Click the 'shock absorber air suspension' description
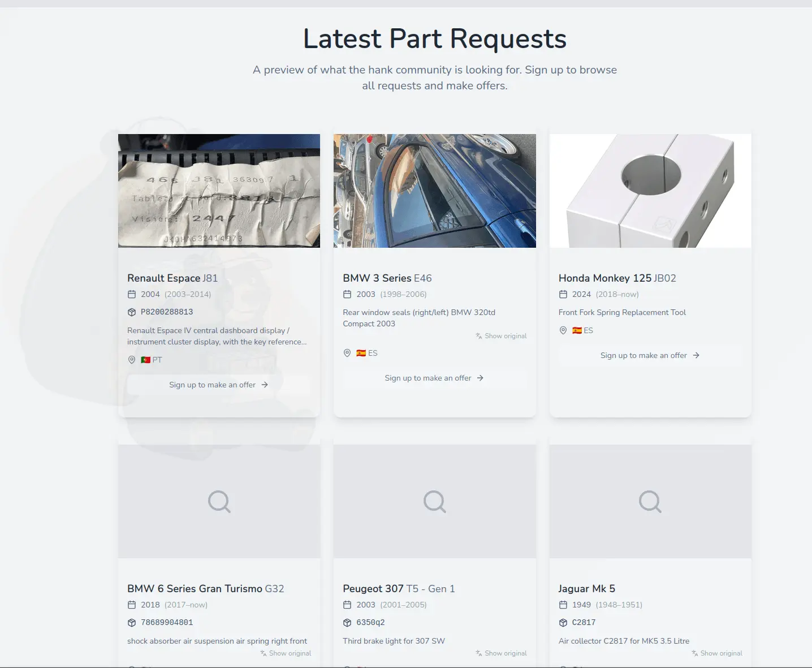812x668 pixels. point(217,641)
